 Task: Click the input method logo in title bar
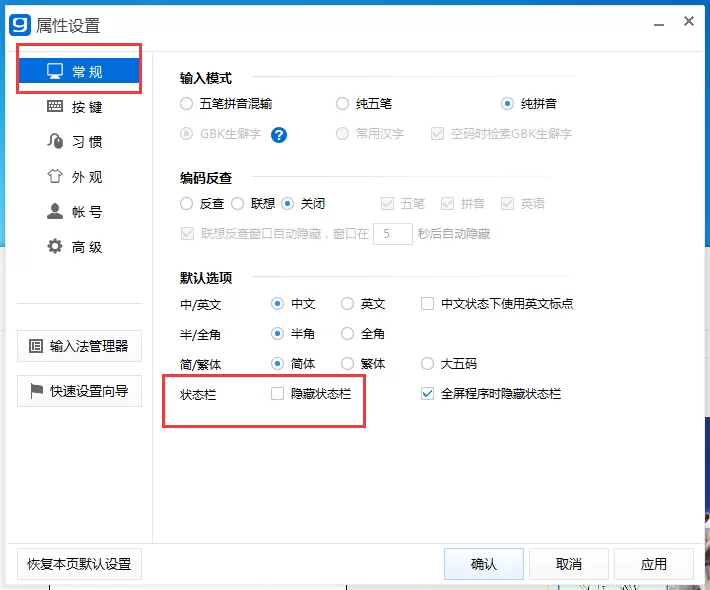click(20, 24)
